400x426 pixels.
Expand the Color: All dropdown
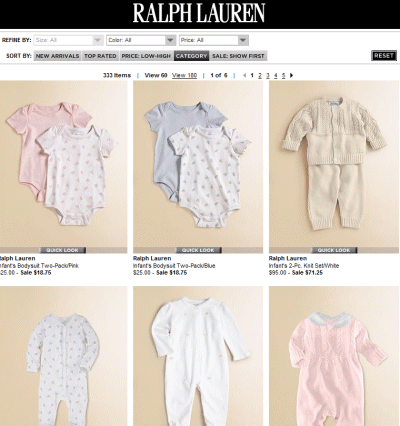point(141,40)
